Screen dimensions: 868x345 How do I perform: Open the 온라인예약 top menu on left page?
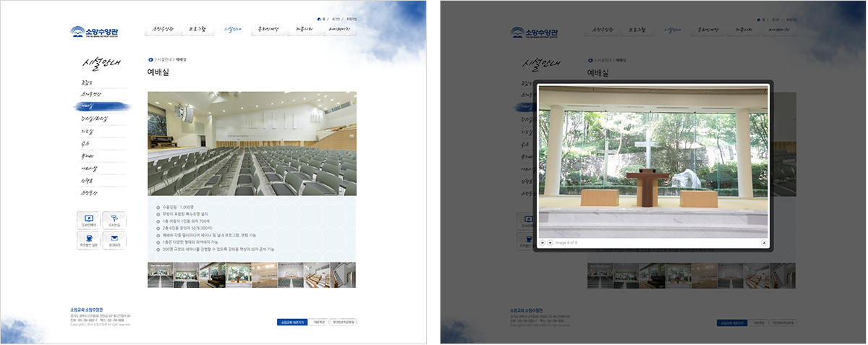click(x=268, y=30)
